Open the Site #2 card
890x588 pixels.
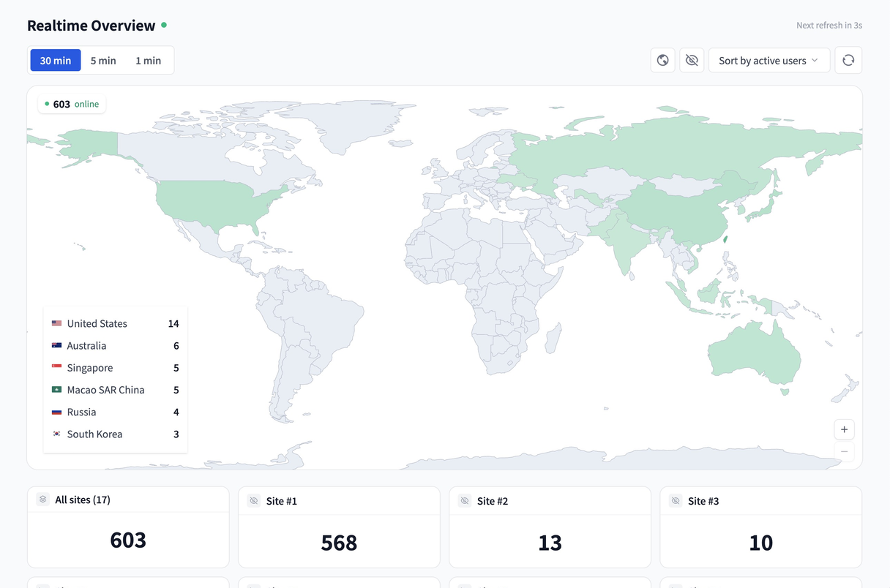[550, 527]
